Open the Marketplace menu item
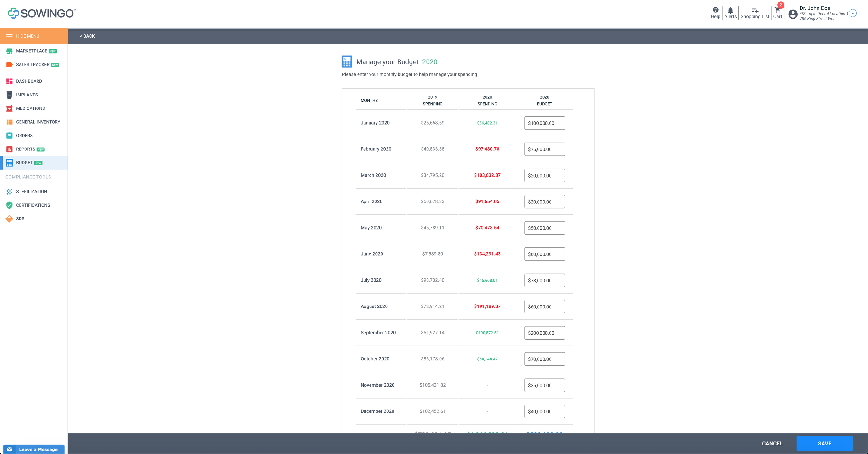Image resolution: width=868 pixels, height=454 pixels. coord(34,51)
